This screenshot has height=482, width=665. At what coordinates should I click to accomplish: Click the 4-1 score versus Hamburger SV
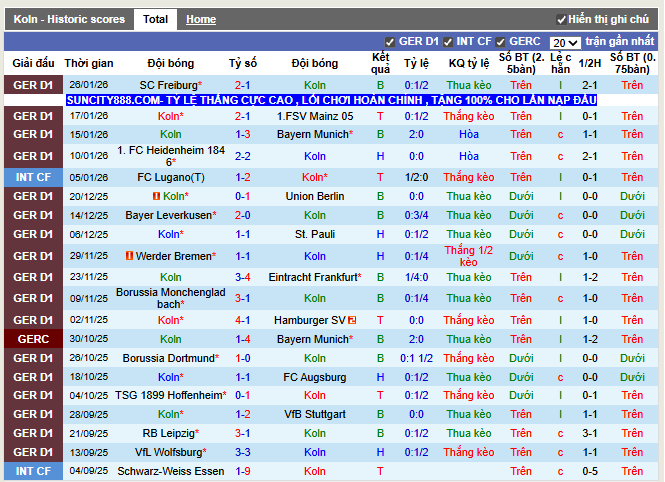[243, 320]
